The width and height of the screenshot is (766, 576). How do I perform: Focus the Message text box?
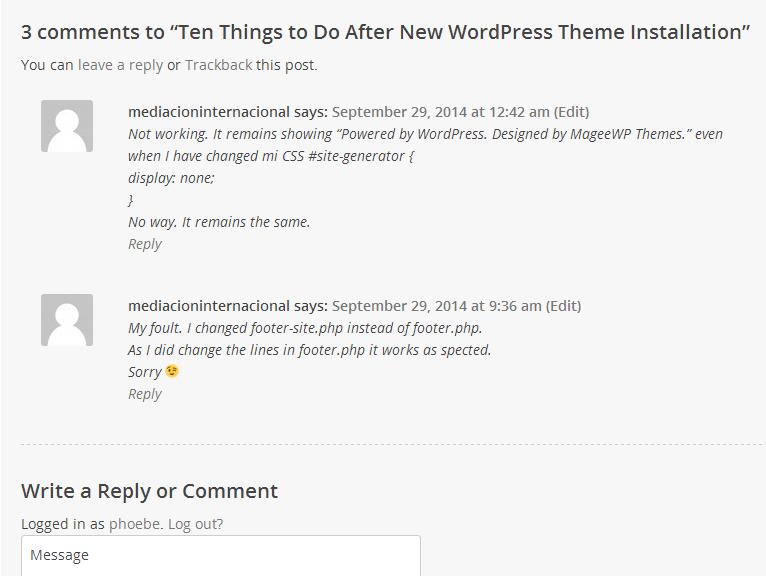221,556
